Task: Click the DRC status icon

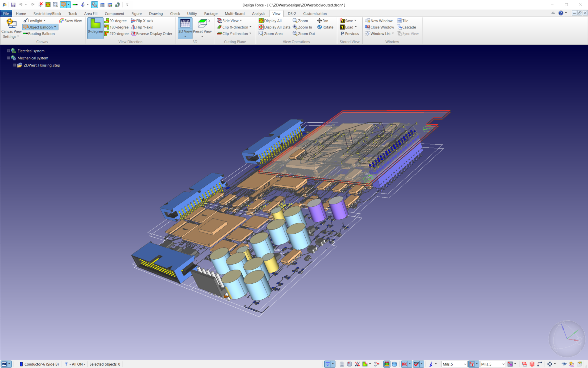Action: coord(405,364)
